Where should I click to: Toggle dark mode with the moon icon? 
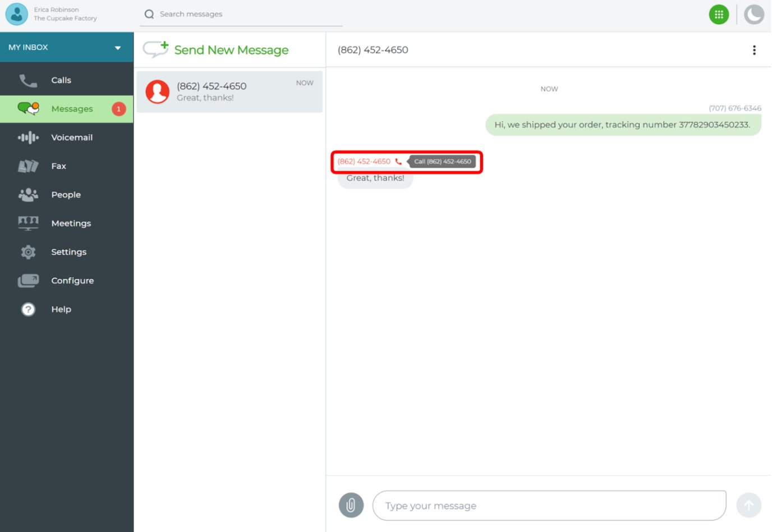pos(754,14)
